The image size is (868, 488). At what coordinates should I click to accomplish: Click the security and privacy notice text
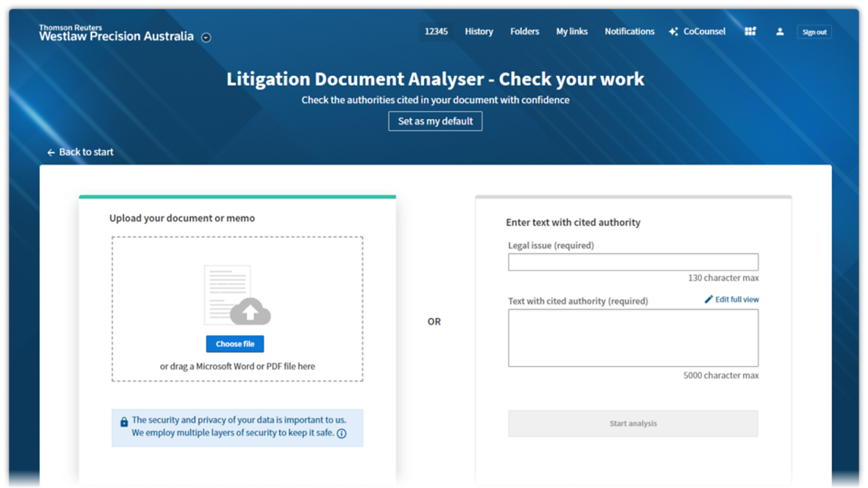pos(238,426)
